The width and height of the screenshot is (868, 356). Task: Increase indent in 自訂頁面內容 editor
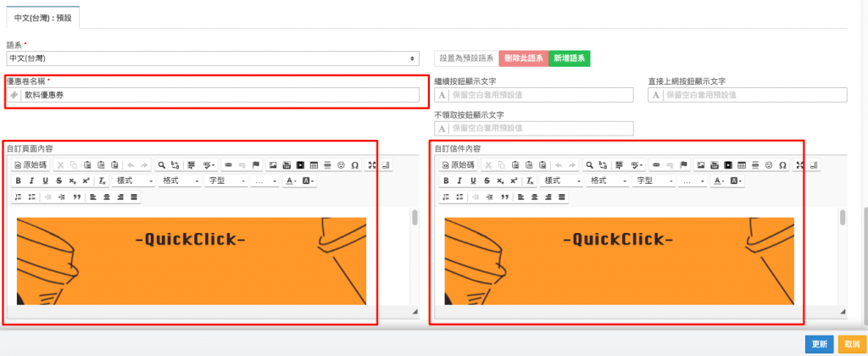coord(61,197)
